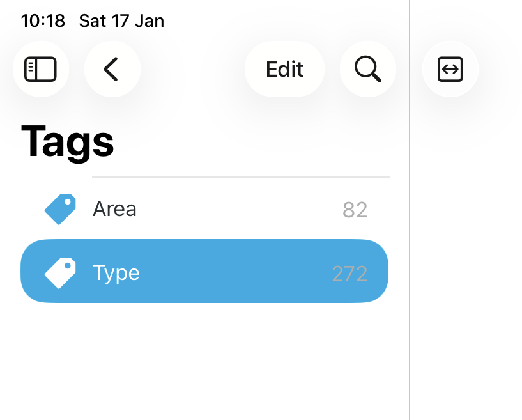Click the blank pane right of the divider
Screen dimensions: 522x420
[466, 256]
